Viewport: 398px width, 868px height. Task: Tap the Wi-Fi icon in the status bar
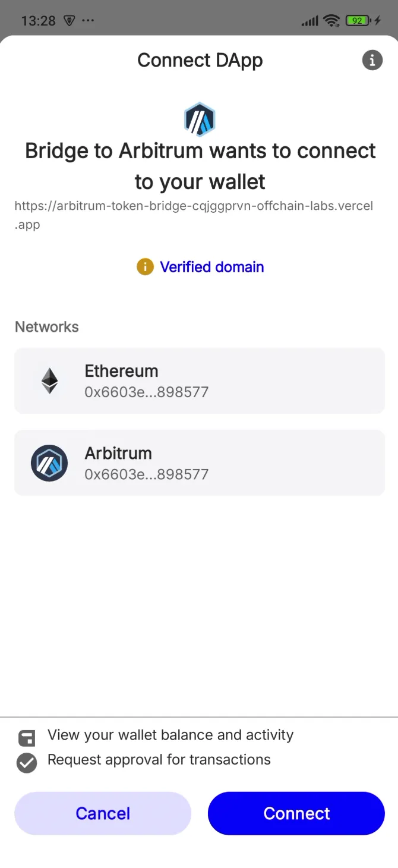(331, 21)
